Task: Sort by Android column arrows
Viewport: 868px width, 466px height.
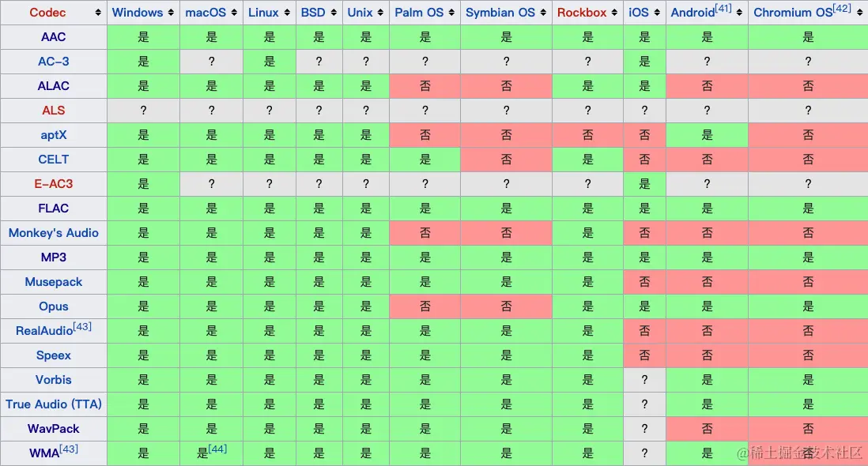Action: (x=740, y=13)
